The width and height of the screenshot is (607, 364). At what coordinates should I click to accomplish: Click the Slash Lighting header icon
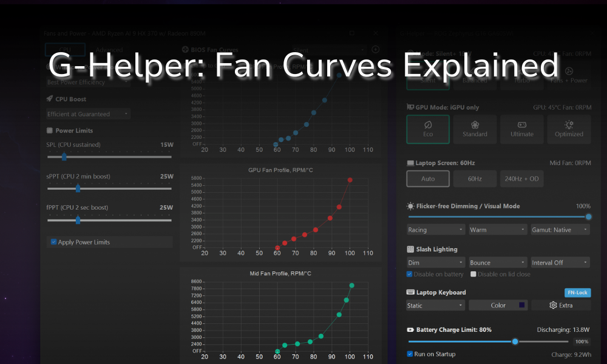[x=410, y=249]
